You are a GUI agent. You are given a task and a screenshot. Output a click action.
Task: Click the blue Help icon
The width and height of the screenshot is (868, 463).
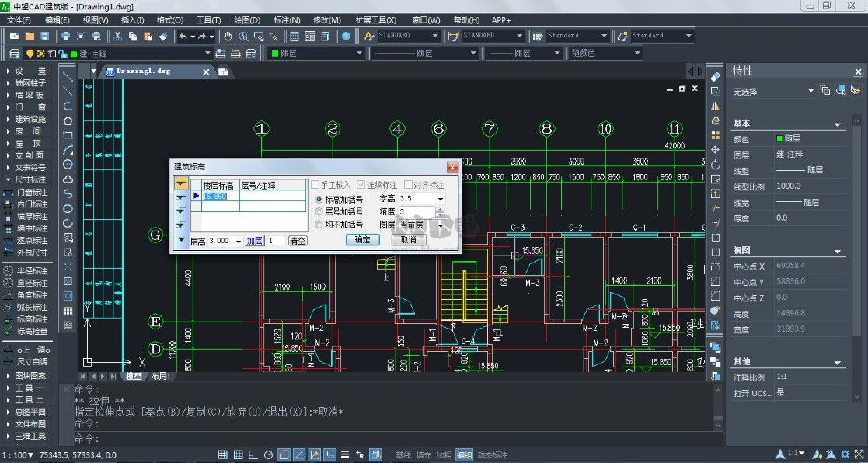point(346,36)
